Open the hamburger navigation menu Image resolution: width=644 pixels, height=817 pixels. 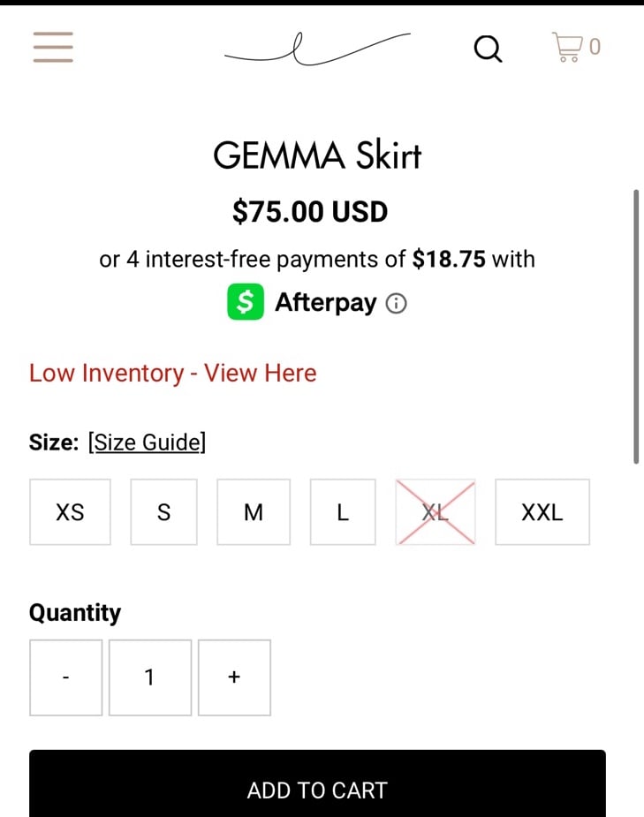[x=53, y=47]
